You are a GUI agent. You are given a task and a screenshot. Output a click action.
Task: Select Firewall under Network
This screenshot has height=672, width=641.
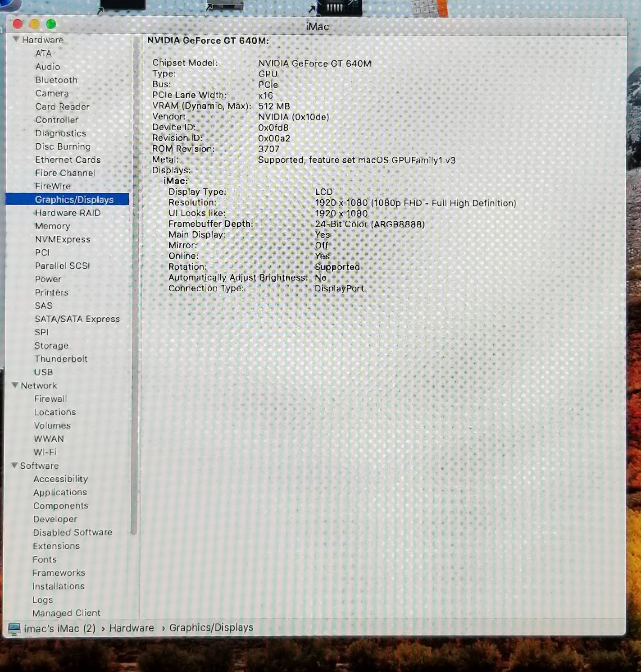50,398
